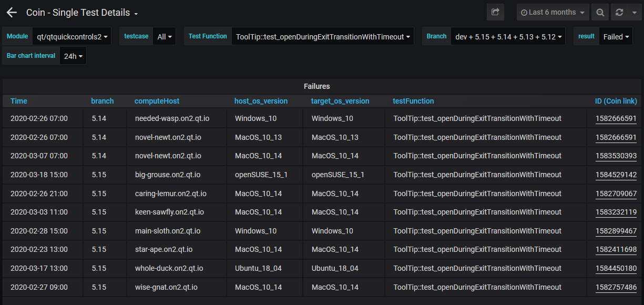The height and width of the screenshot is (305, 644).
Task: Change the result Failed dropdown
Action: pyautogui.click(x=616, y=37)
